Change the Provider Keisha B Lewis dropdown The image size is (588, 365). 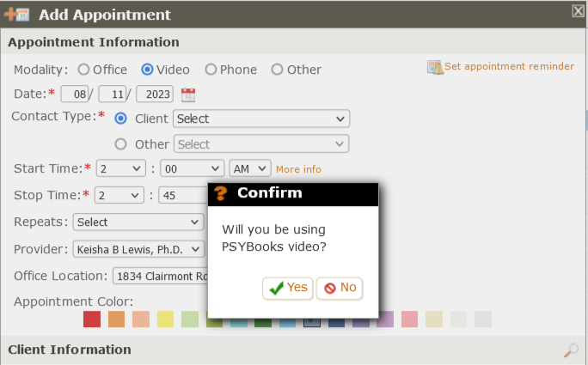(x=139, y=249)
